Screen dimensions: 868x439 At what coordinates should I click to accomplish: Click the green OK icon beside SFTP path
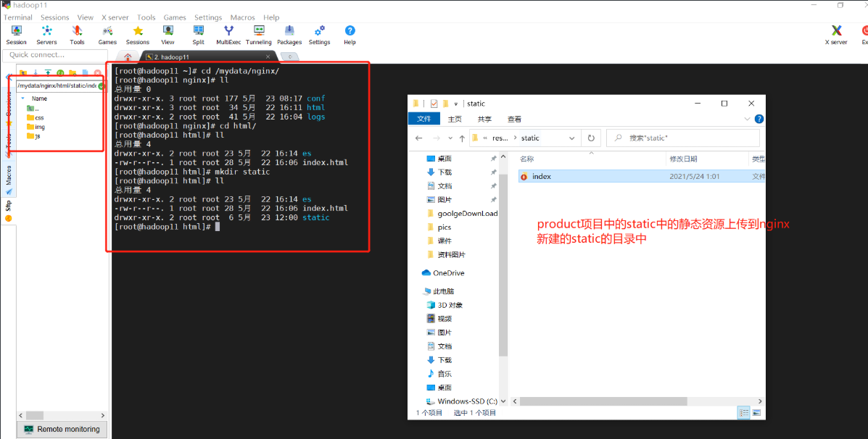pos(101,86)
